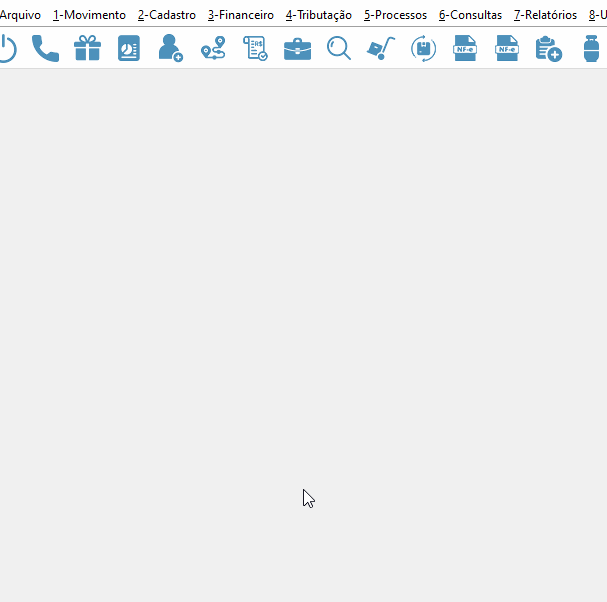Click the power/exit icon in toolbar
Screen dimensions: 607x602
click(8, 48)
